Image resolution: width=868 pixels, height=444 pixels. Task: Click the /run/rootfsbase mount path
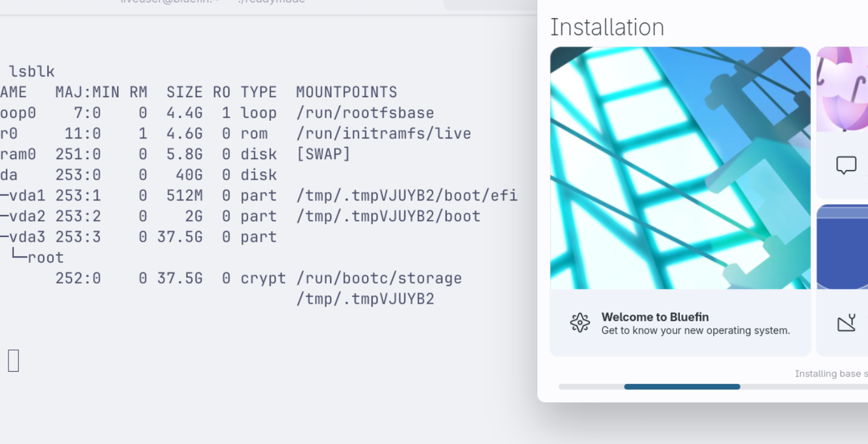(x=365, y=113)
